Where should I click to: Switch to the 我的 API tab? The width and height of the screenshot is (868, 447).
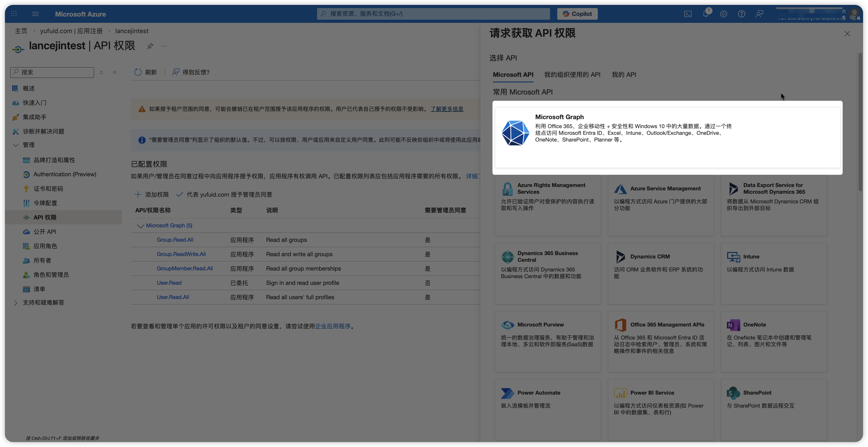coord(624,75)
